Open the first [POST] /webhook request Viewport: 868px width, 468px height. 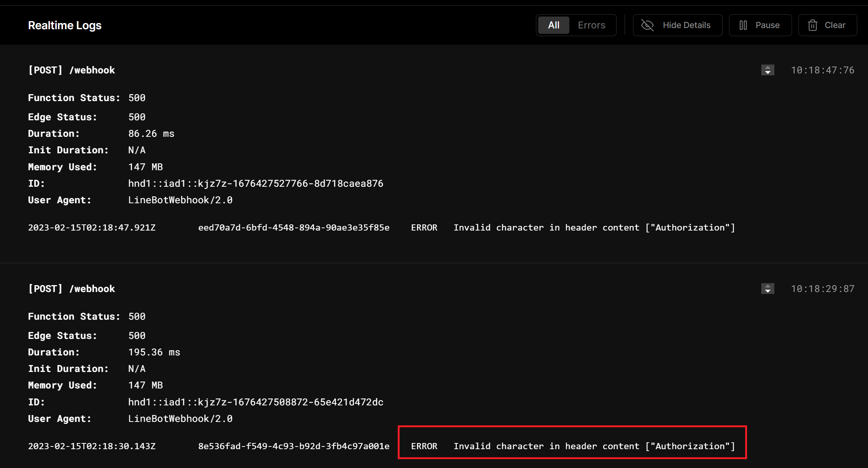tap(71, 70)
